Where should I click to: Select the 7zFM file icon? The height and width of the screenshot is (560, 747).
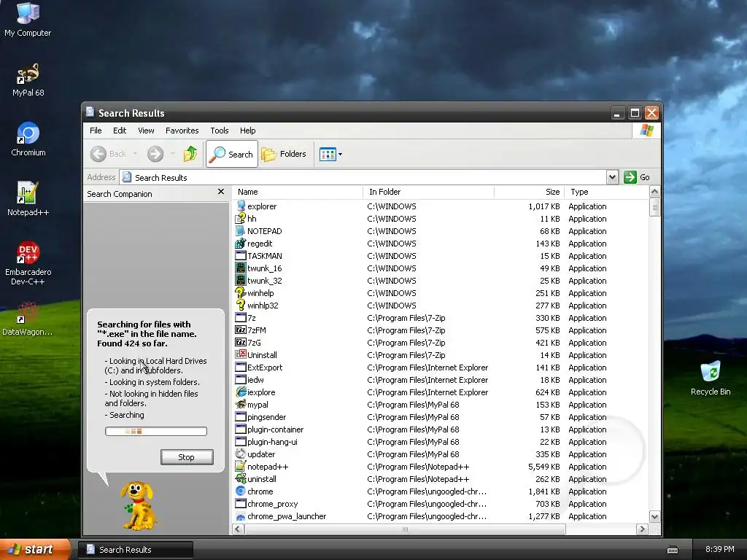tap(241, 330)
